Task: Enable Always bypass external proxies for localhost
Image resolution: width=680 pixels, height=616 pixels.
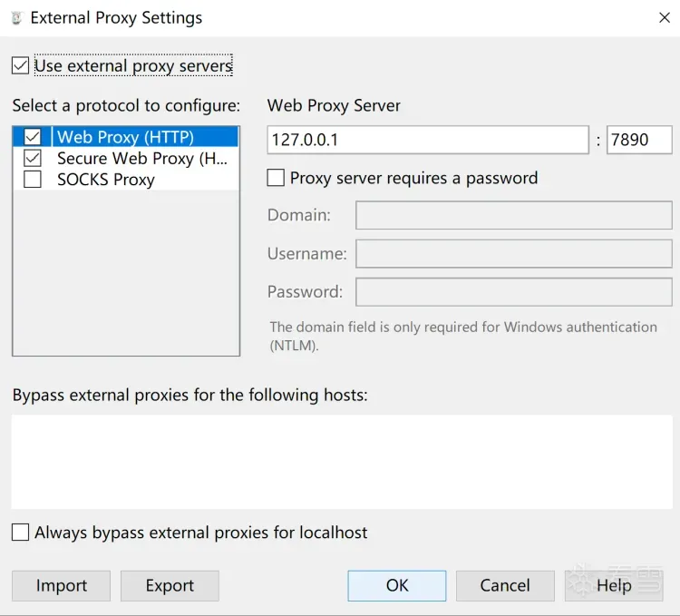Action: pos(20,533)
